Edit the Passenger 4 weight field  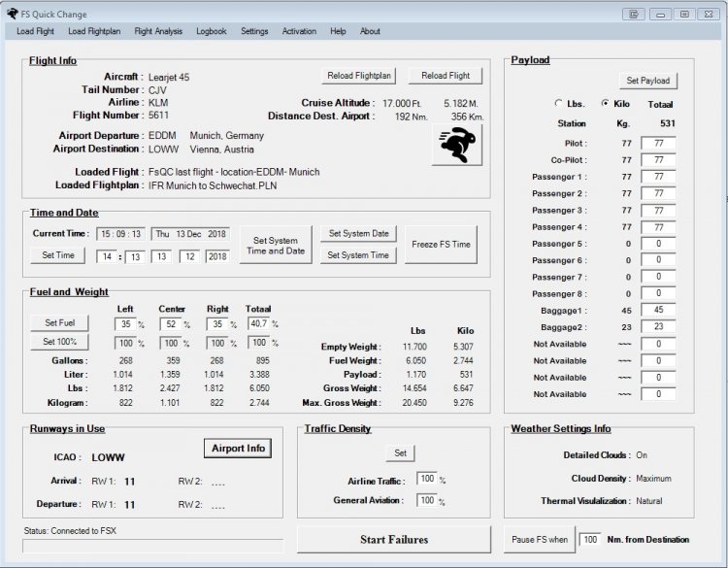658,227
